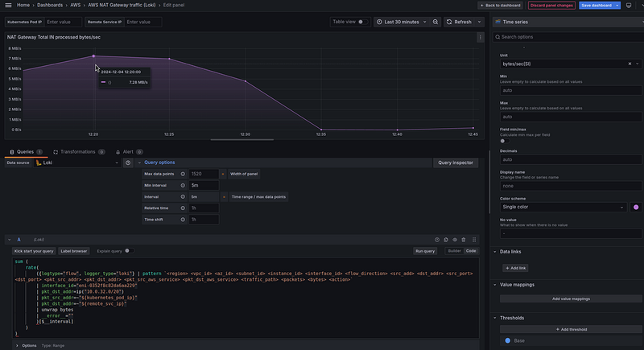Switch to the Transformations tab
The height and width of the screenshot is (350, 644).
click(78, 152)
